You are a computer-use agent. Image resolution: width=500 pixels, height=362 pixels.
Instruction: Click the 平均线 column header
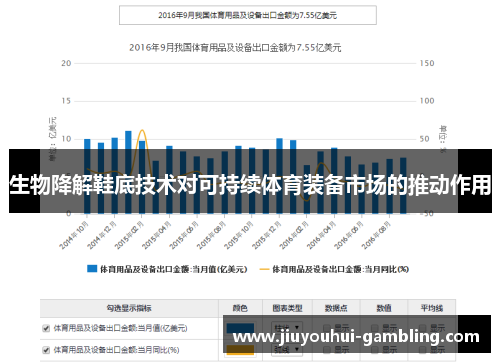[x=432, y=308]
